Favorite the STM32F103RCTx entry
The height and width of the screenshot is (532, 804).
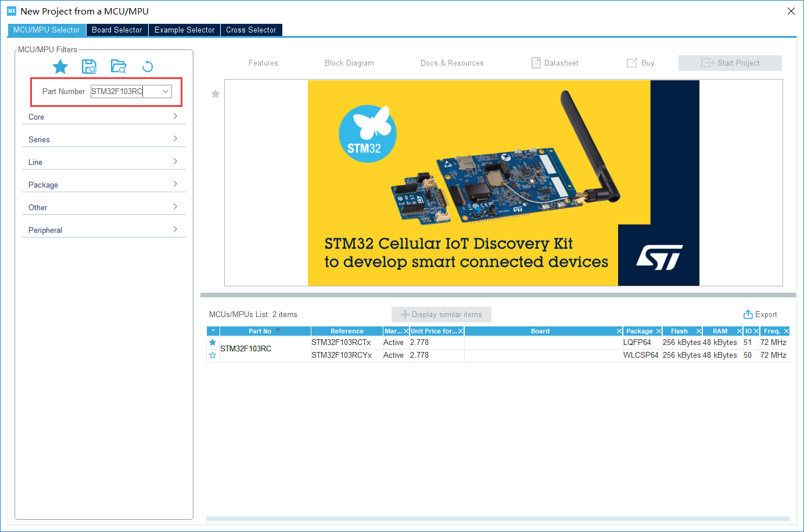point(213,342)
